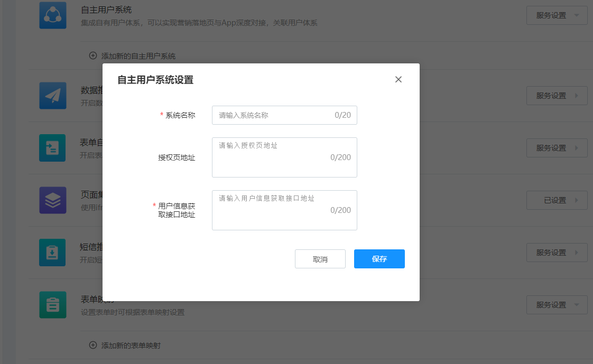Click the green 表单映射 clipboard icon
Screen dimensions: 593x364
(x=53, y=305)
